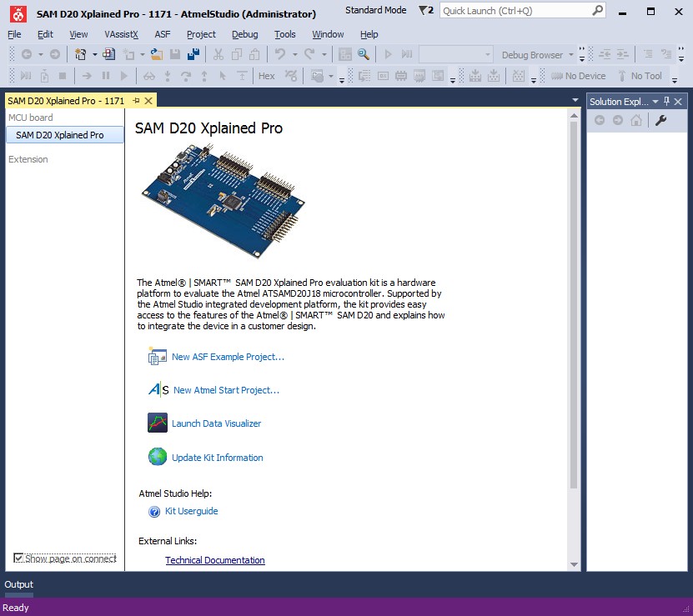This screenshot has height=616, width=693.
Task: Expand the Navigate Backward history dropdown
Action: point(40,55)
